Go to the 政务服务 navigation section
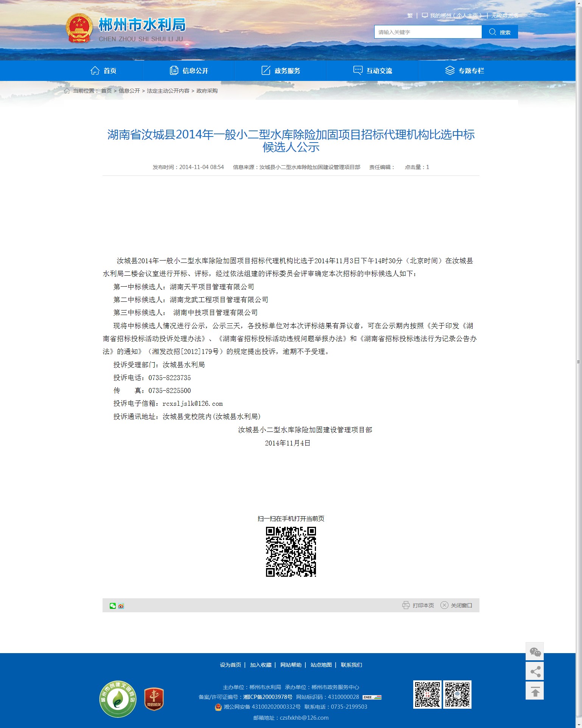This screenshot has height=728, width=582. [281, 71]
